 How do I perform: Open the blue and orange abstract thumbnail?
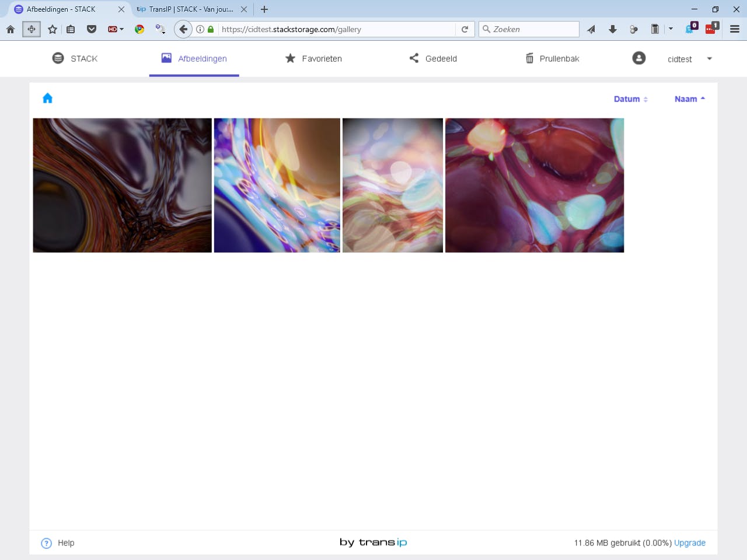coord(277,185)
